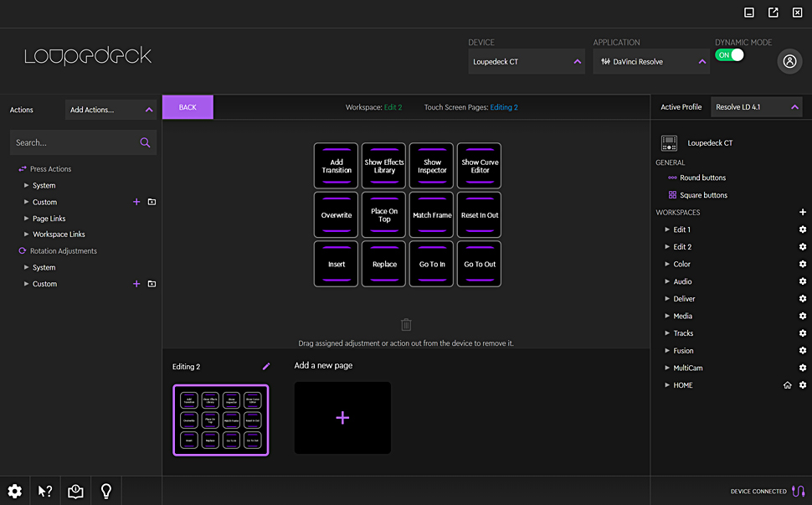The height and width of the screenshot is (505, 812).
Task: Click the lightbulb tips icon
Action: coord(106,491)
